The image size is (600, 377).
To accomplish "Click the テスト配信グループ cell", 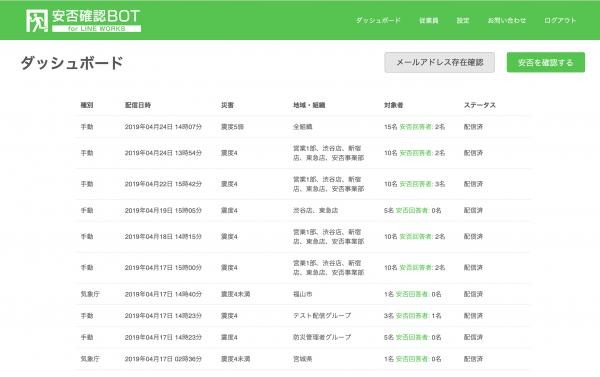I will [322, 315].
